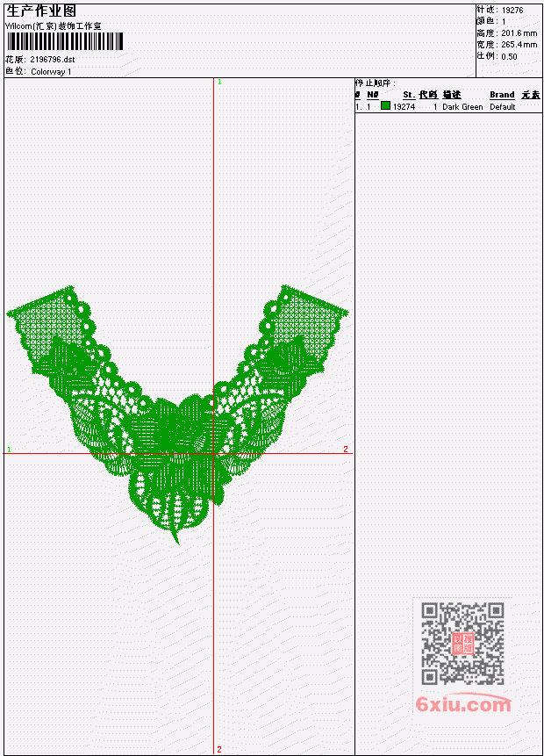The image size is (544, 756).
Task: Select the 19274 stitch value in row 1
Action: [404, 106]
